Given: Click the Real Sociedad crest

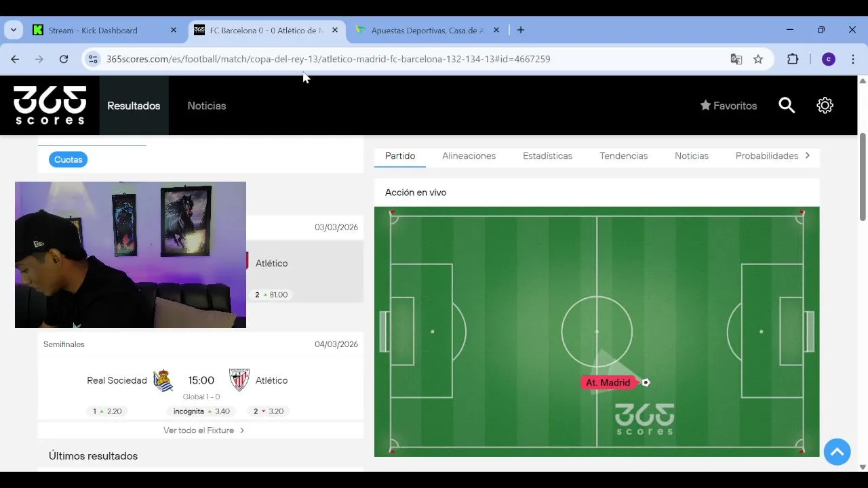Looking at the screenshot, I should (x=163, y=380).
